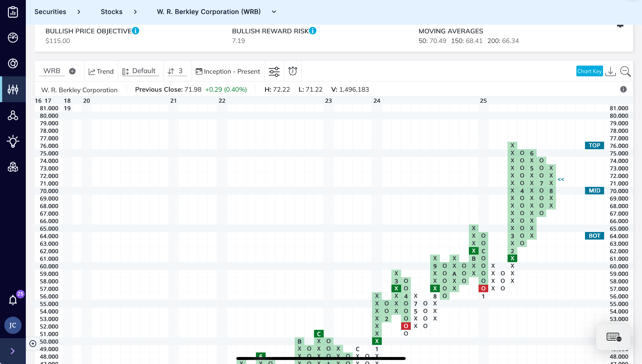Toggle the Chart Key panel
Image resolution: width=642 pixels, height=364 pixels.
pyautogui.click(x=589, y=71)
